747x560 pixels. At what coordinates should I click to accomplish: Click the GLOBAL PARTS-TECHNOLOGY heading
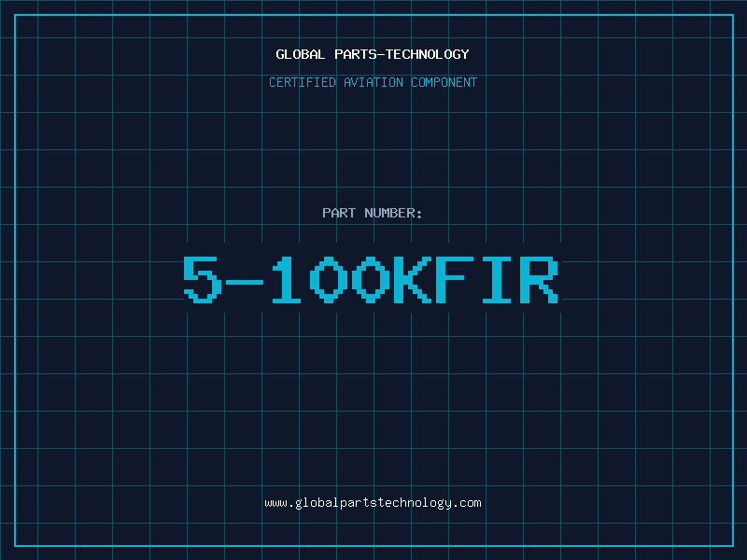click(x=373, y=54)
